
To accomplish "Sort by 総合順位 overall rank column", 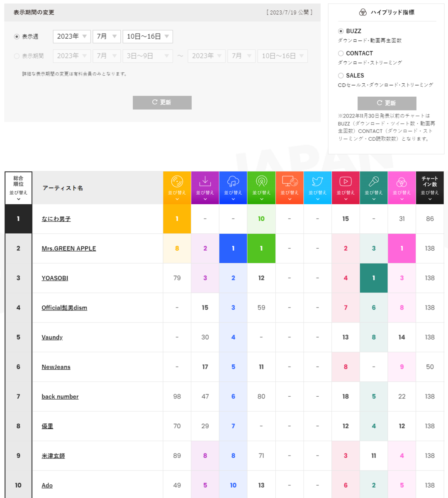I will pos(18,188).
